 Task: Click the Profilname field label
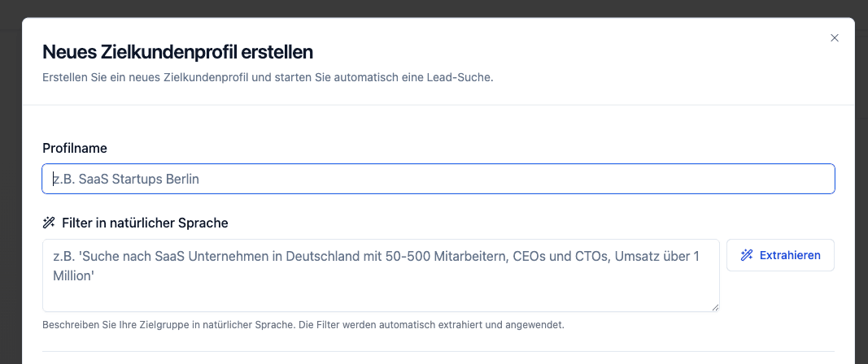[x=75, y=148]
